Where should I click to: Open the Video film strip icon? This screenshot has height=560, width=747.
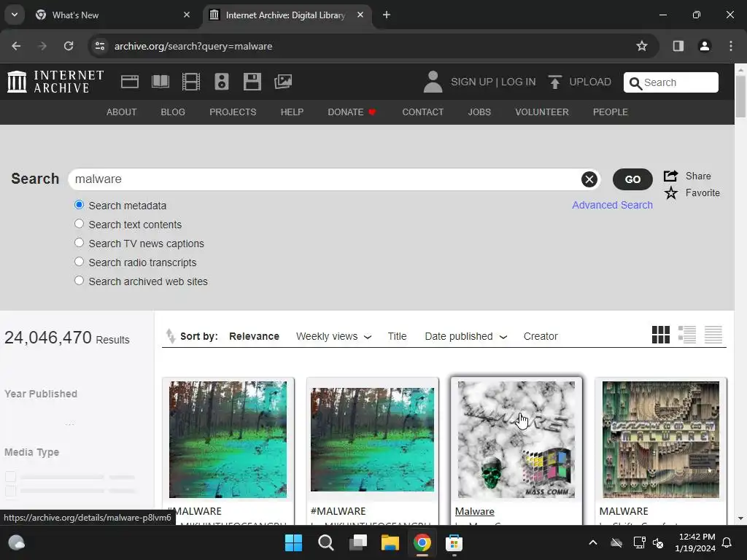(x=191, y=82)
